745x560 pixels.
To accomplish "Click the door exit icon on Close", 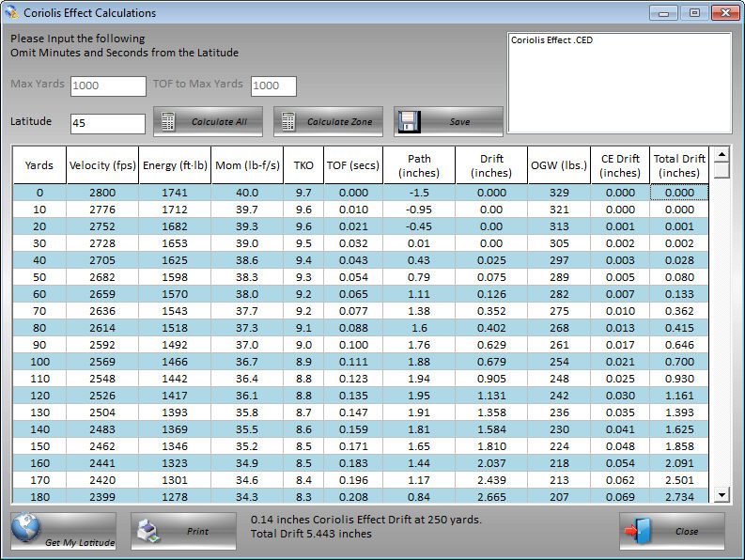I will (639, 531).
